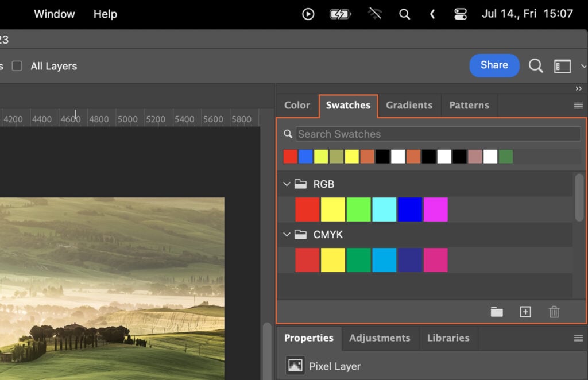588x380 pixels.
Task: Switch to the Adjustments tab
Action: 380,338
